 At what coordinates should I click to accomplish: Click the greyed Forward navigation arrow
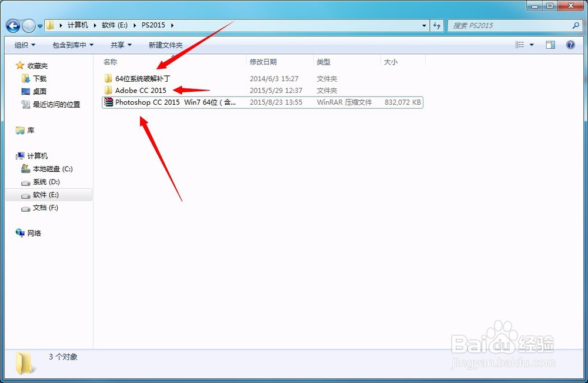(28, 26)
